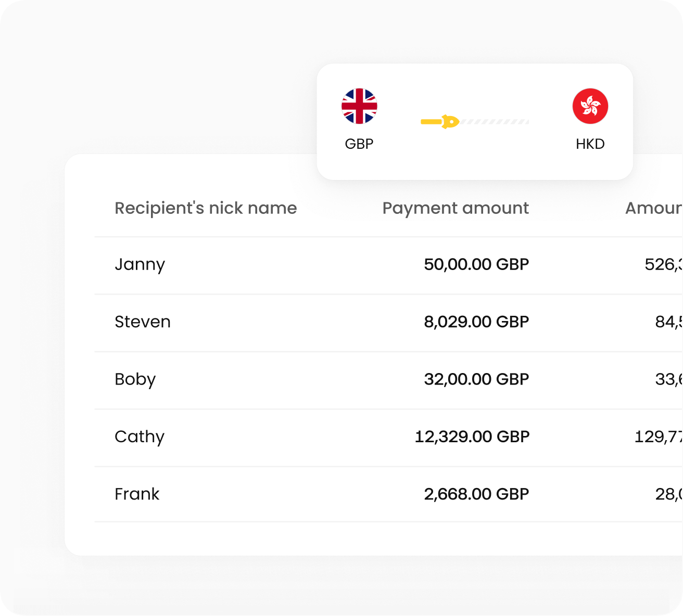
Task: Click Janny's converted amount starting with 526
Action: [663, 264]
